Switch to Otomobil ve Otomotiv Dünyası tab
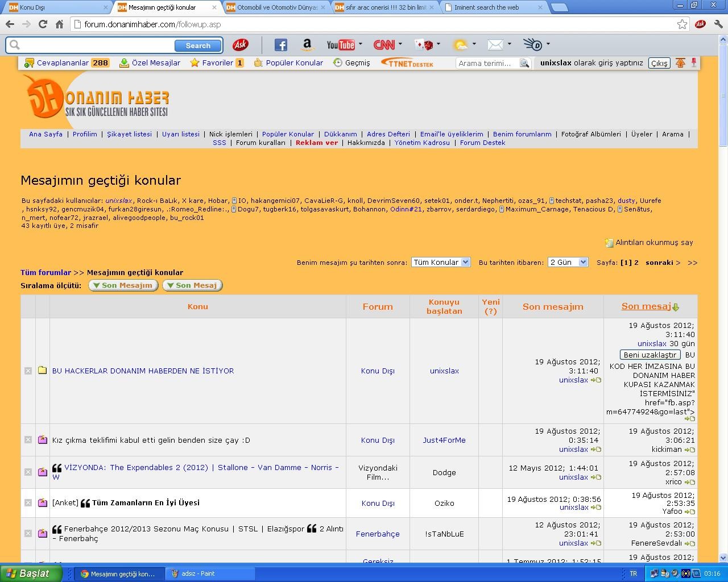Image resolution: width=728 pixels, height=582 pixels. [x=278, y=7]
